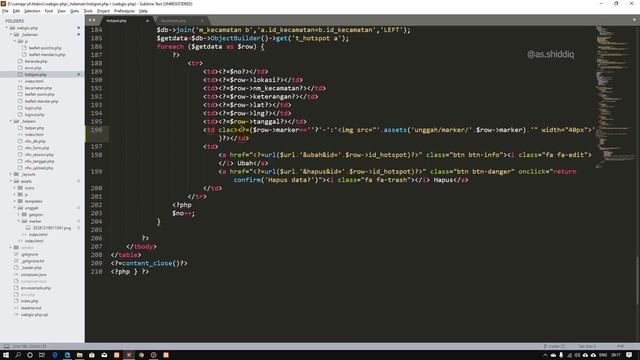Open the File menu
This screenshot has width=640, height=360.
(x=5, y=11)
